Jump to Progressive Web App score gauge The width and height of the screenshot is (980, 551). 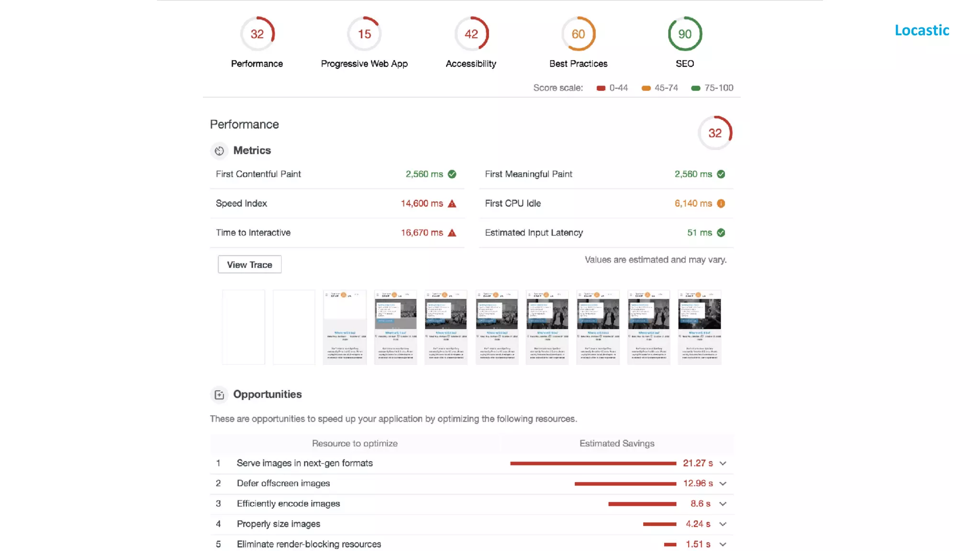pos(364,34)
